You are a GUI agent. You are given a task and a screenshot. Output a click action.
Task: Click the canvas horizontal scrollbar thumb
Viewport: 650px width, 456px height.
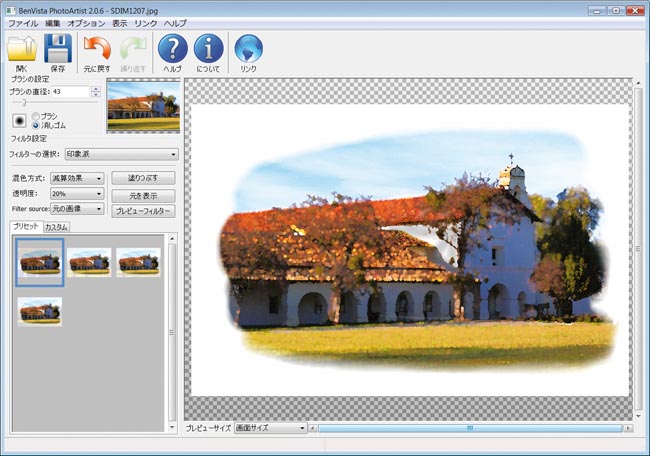[470, 428]
